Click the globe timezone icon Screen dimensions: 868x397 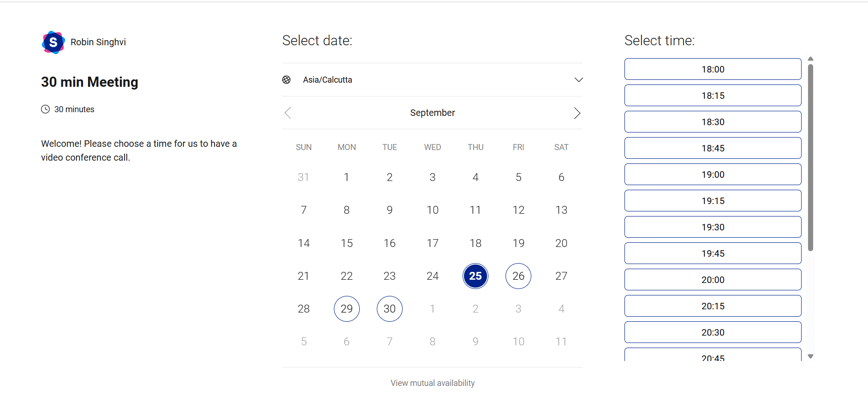pos(286,79)
